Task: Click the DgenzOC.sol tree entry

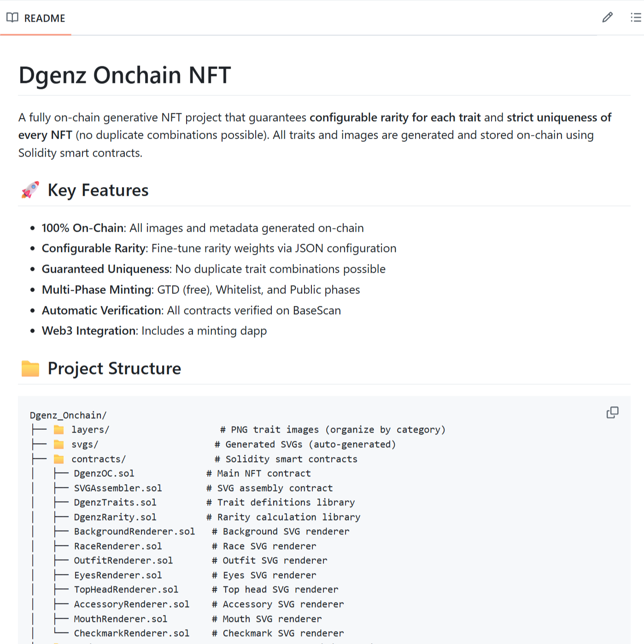Action: [x=104, y=473]
